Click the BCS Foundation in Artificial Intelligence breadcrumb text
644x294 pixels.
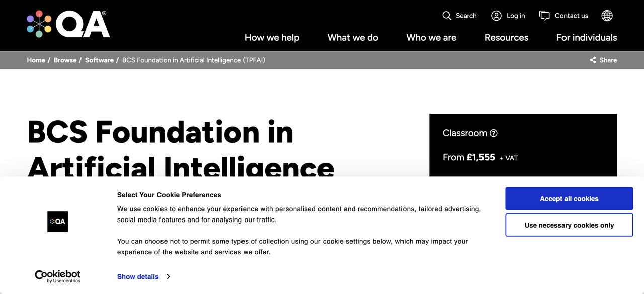click(194, 60)
